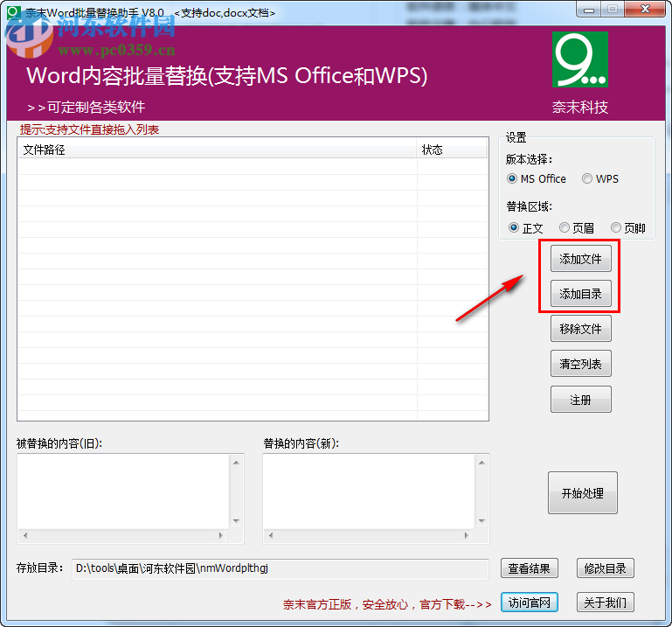The image size is (672, 627).
Task: Click the 关于我们 button
Action: click(605, 603)
